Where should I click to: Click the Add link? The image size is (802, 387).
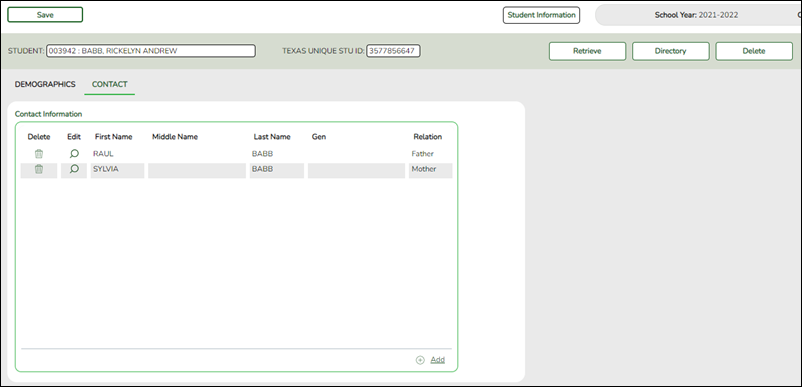click(x=437, y=360)
